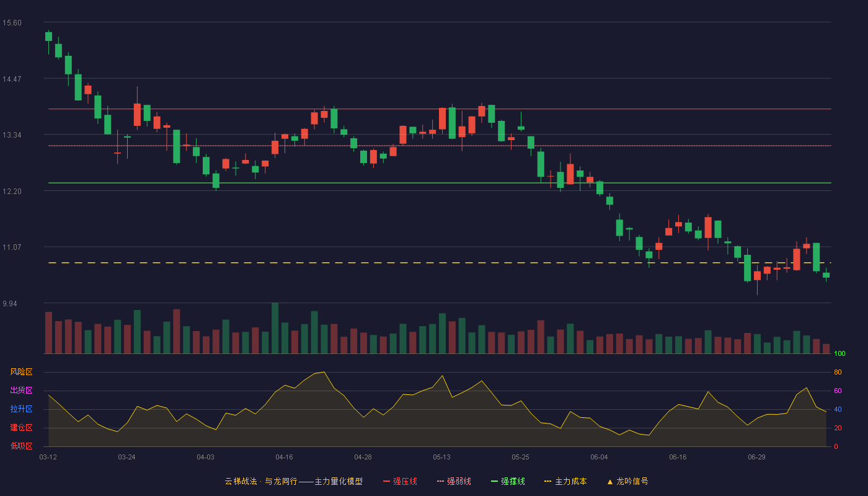The width and height of the screenshot is (868, 496).
Task: Click the 12.20 price axis label
Action: [12, 192]
